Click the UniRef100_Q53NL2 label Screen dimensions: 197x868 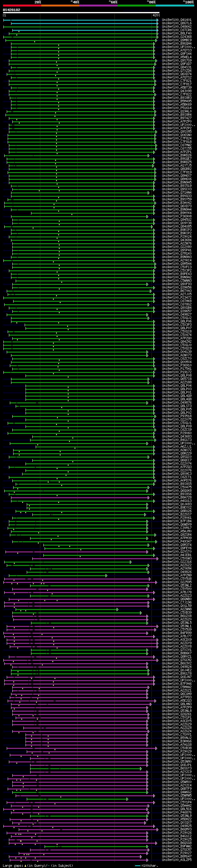coord(177,585)
